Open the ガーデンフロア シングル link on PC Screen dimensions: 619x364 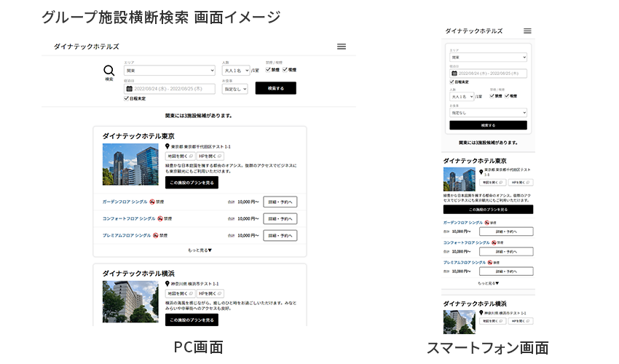[125, 202]
